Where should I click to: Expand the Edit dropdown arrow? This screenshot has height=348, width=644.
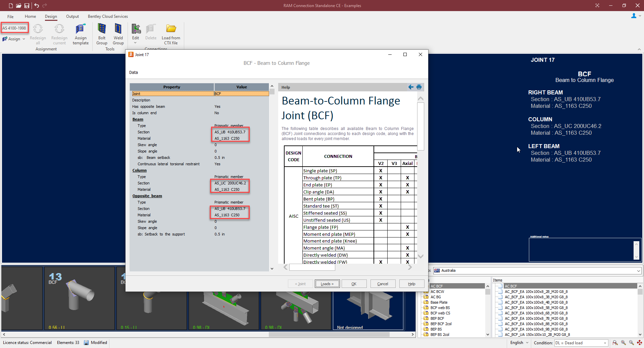pyautogui.click(x=136, y=43)
